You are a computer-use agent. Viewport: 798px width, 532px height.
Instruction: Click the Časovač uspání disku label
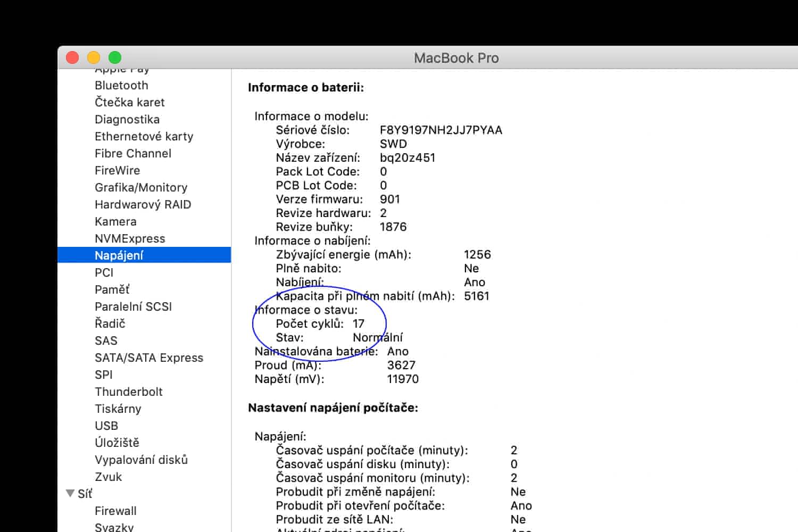click(x=362, y=464)
